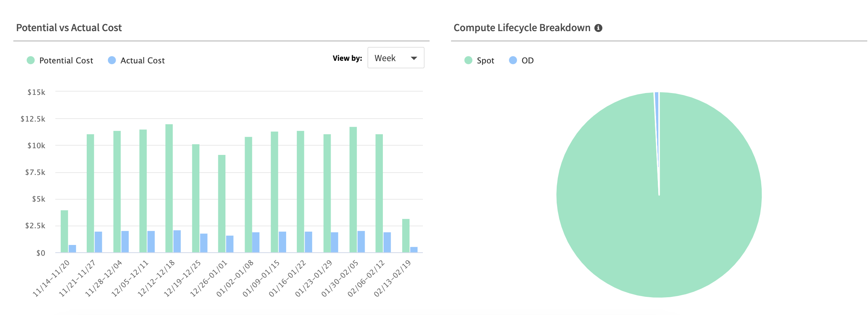Click the Potential Cost bar for 12/12-12/18
The width and height of the screenshot is (868, 315).
click(x=169, y=188)
